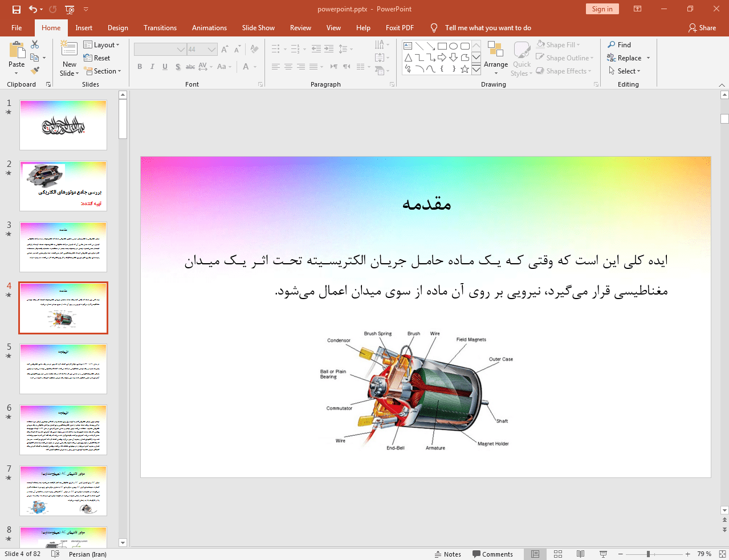The width and height of the screenshot is (729, 560).
Task: Go to the Slide Show tab
Action: coord(258,28)
